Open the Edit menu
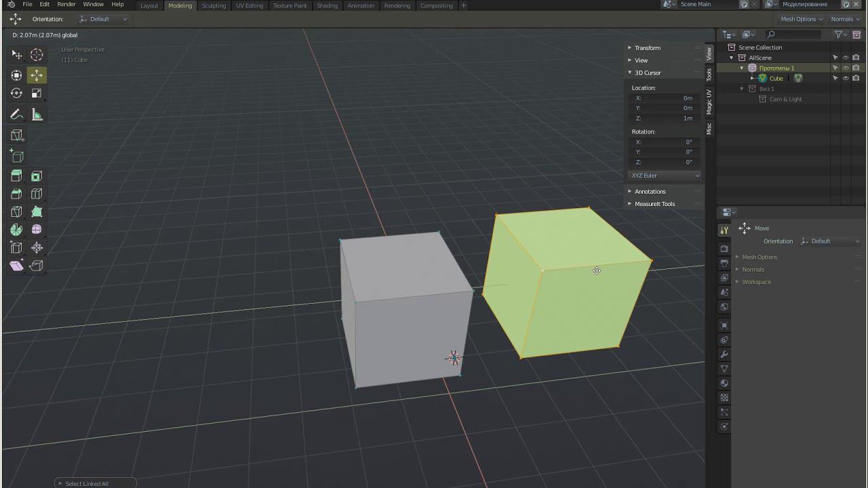Image resolution: width=868 pixels, height=488 pixels. tap(44, 5)
